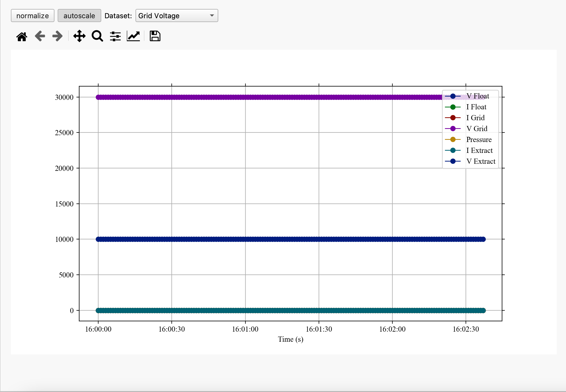Open the Configure subplots tool
566x392 pixels.
[115, 36]
